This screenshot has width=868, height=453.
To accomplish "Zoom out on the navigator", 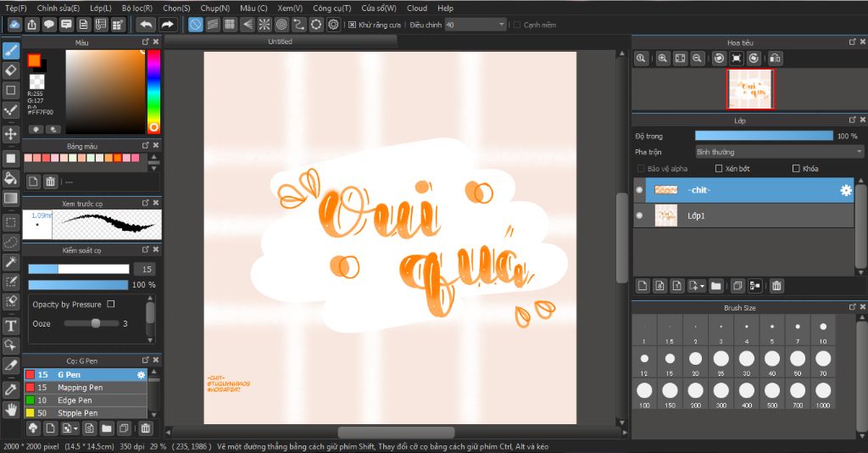I will point(698,59).
